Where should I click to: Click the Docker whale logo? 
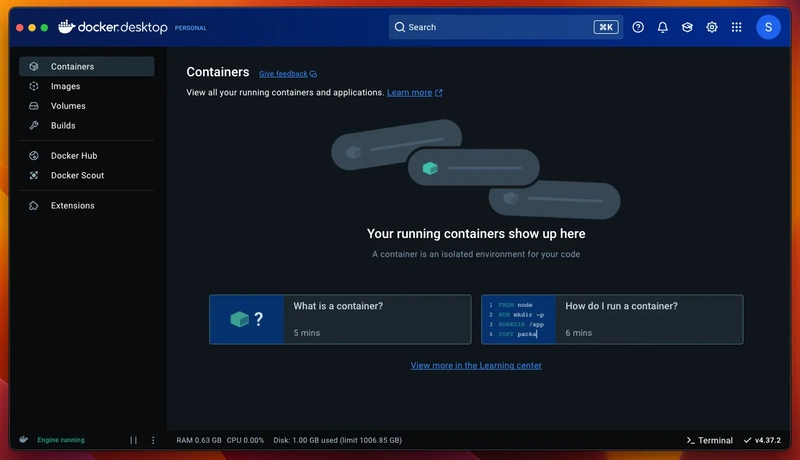[x=66, y=27]
